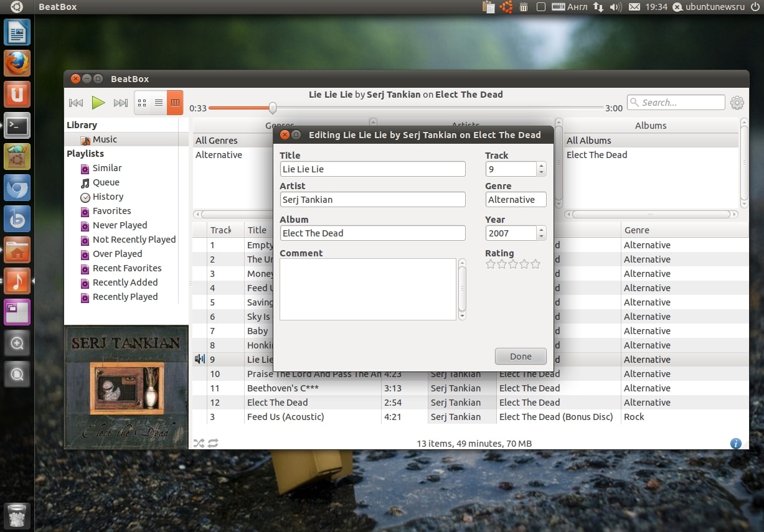Open Firefox from the launcher
The image size is (764, 532).
tap(17, 63)
